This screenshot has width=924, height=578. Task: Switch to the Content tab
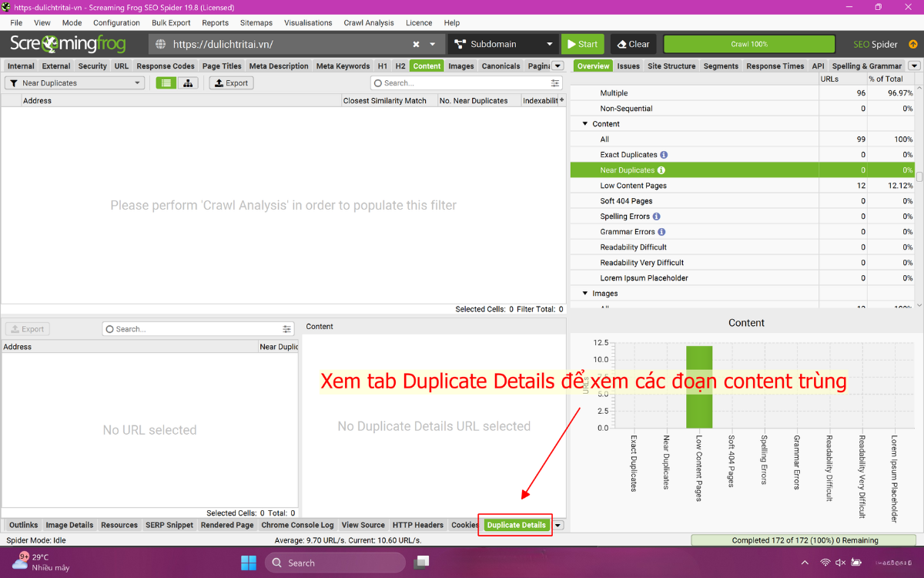tap(427, 66)
